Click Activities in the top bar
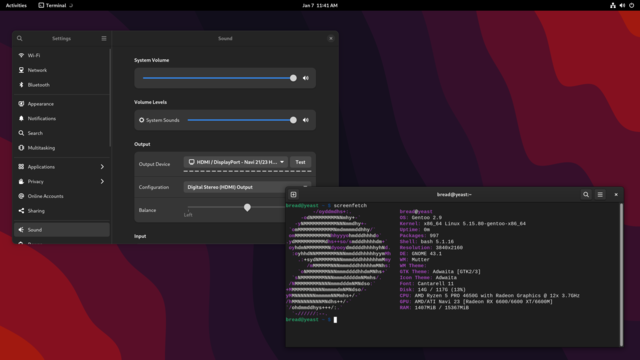 [x=16, y=5]
